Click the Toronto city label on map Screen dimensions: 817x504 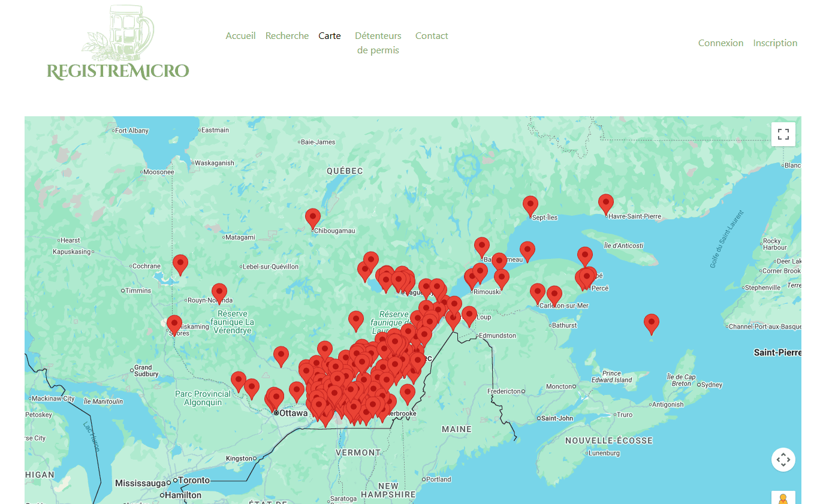pos(194,480)
